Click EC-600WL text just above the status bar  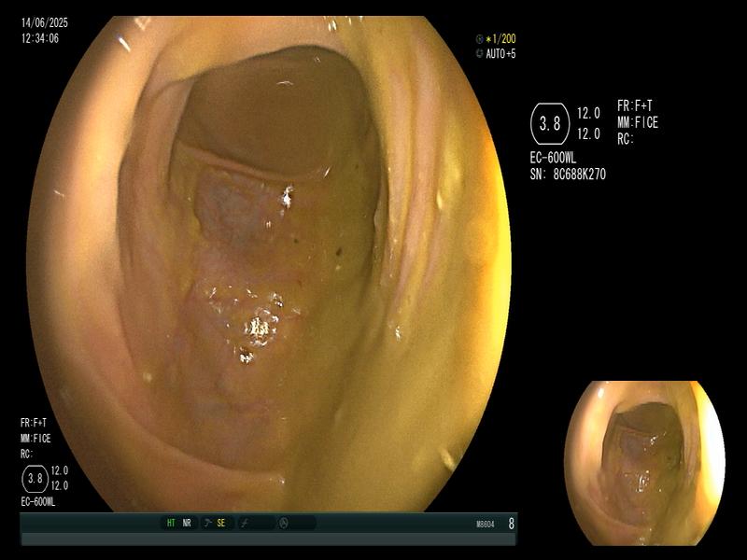coord(38,502)
